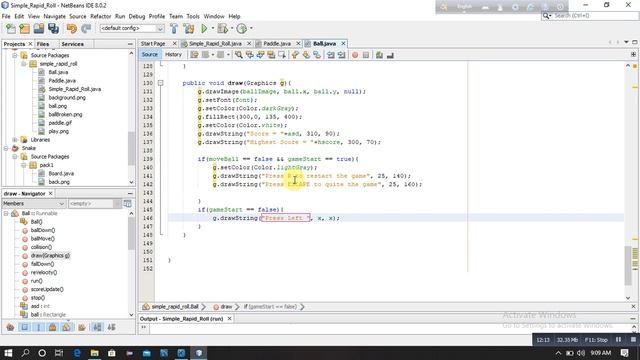The width and height of the screenshot is (640, 360).
Task: Click the Shift Line Left icon
Action: click(x=331, y=55)
